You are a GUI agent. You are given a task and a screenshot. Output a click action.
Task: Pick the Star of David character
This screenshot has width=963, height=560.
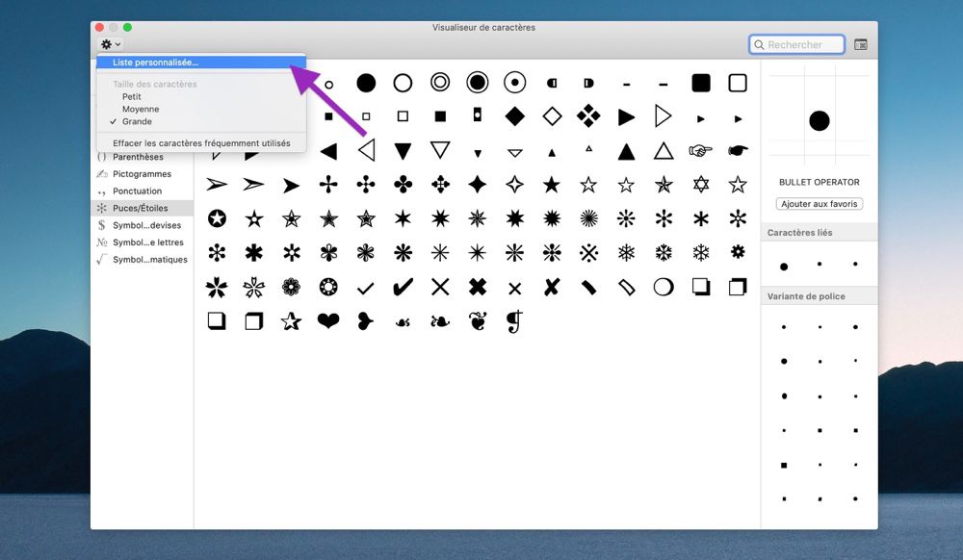pyautogui.click(x=701, y=184)
